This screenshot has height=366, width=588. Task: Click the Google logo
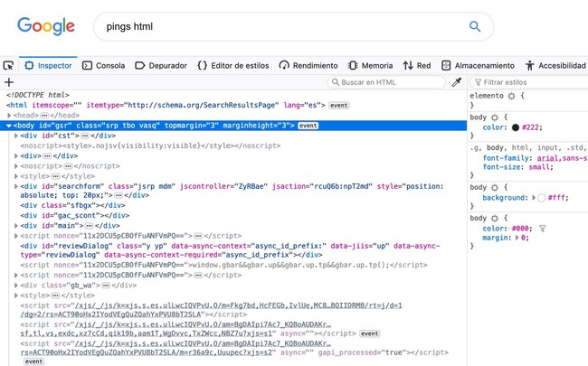tap(46, 26)
